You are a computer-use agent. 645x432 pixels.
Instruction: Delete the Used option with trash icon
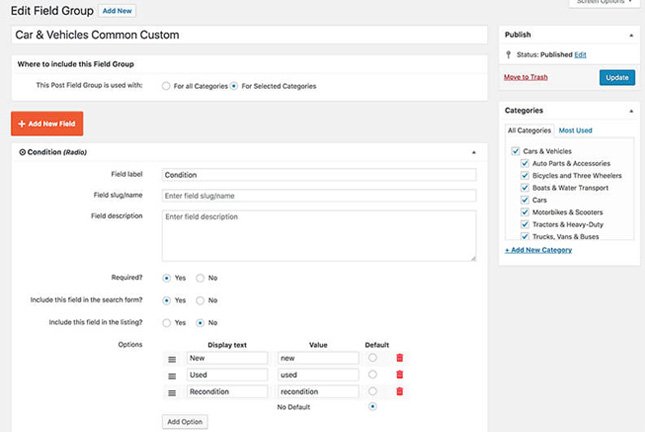point(399,374)
